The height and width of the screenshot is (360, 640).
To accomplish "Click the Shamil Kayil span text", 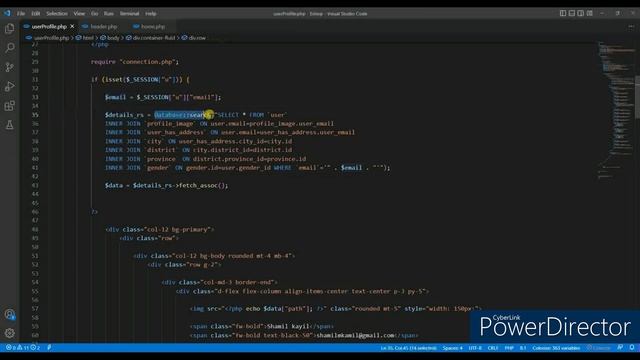I will 288,326.
